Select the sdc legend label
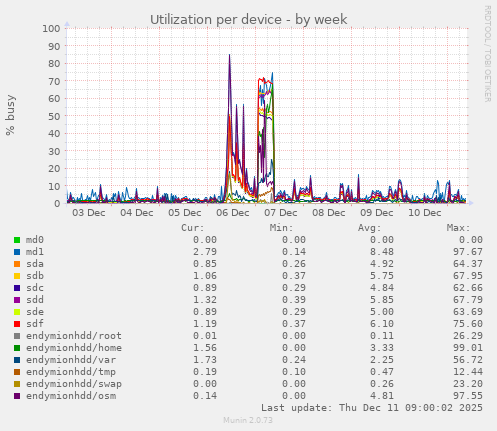Screen dimensions: 497x431 point(35,288)
